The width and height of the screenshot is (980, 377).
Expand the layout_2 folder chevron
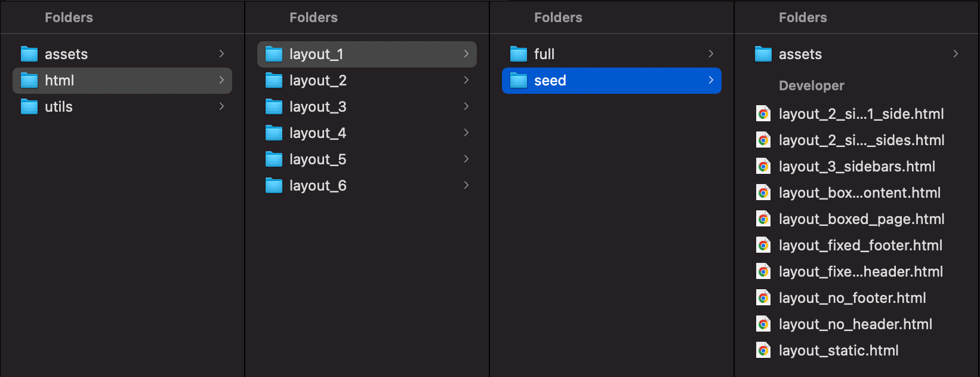[466, 80]
